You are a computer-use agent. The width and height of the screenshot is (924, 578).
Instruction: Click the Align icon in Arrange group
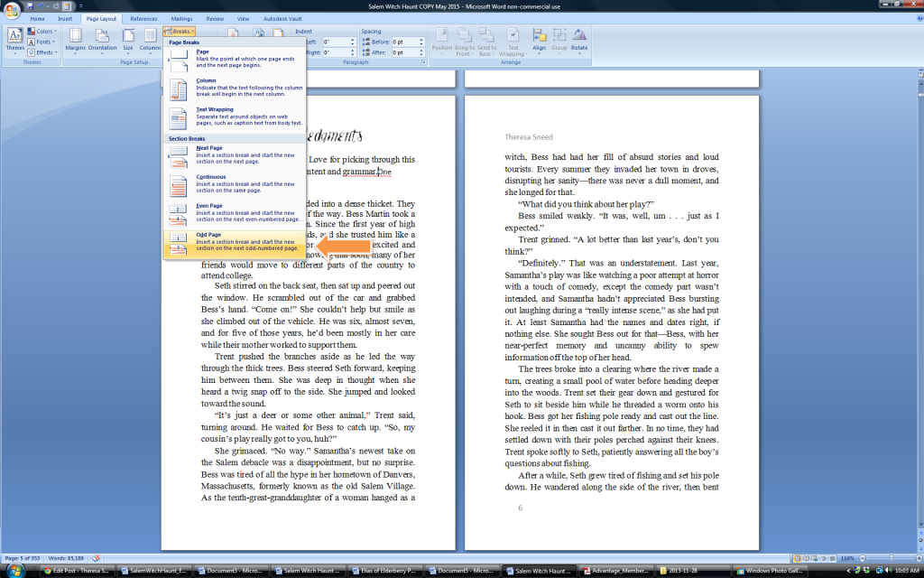pyautogui.click(x=540, y=42)
